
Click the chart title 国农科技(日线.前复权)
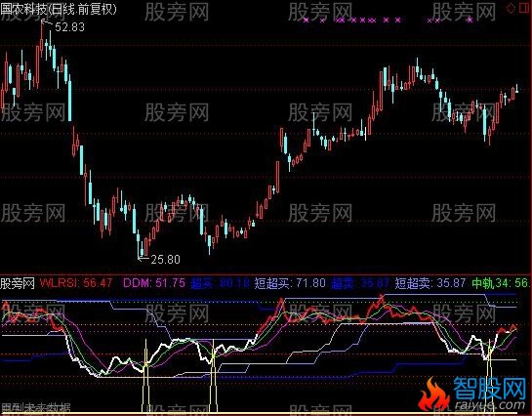pos(59,9)
